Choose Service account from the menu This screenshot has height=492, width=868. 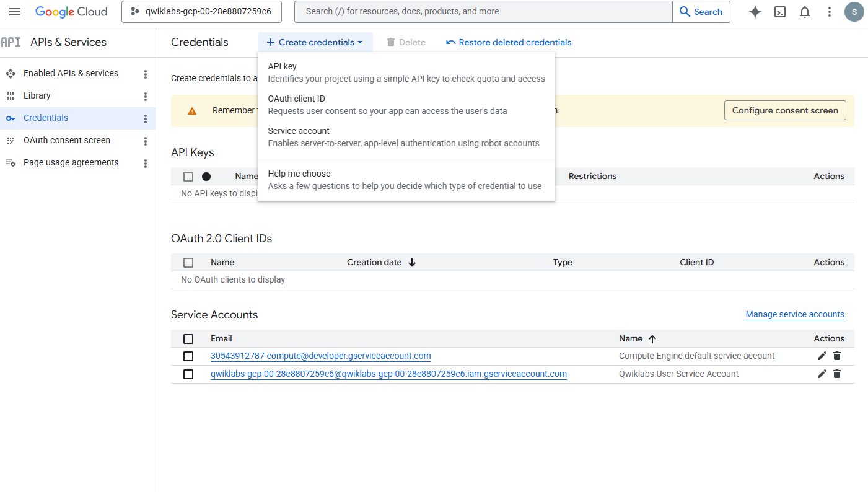(x=406, y=137)
